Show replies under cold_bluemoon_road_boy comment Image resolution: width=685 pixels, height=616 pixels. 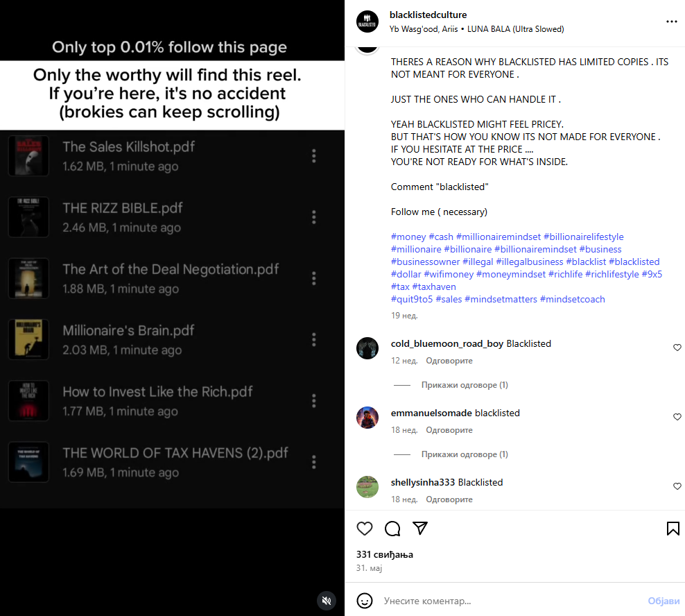click(465, 385)
